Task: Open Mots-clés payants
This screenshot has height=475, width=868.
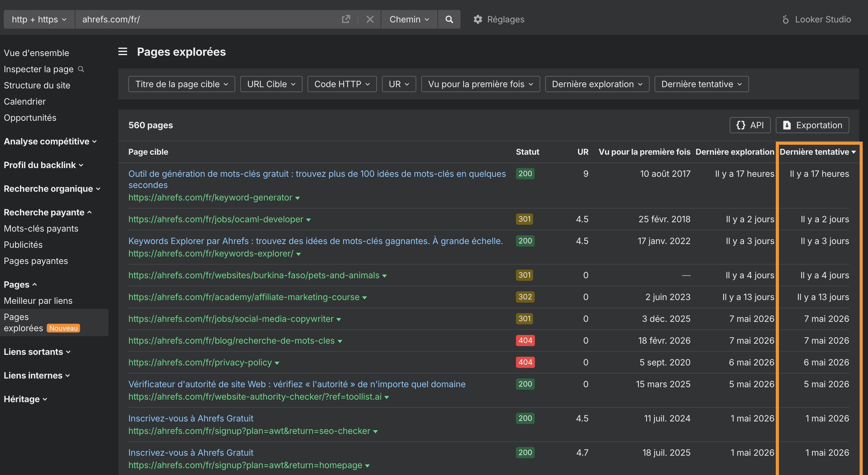Action: tap(41, 228)
